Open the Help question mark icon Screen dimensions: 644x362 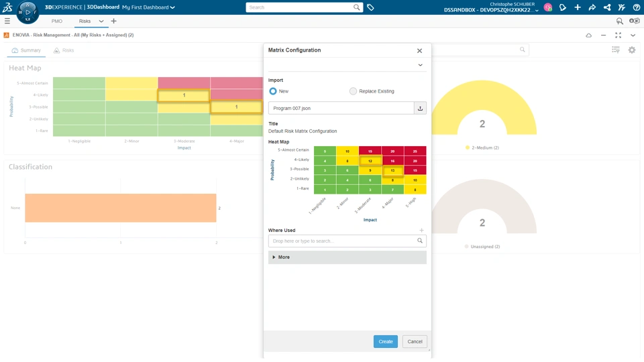(637, 7)
